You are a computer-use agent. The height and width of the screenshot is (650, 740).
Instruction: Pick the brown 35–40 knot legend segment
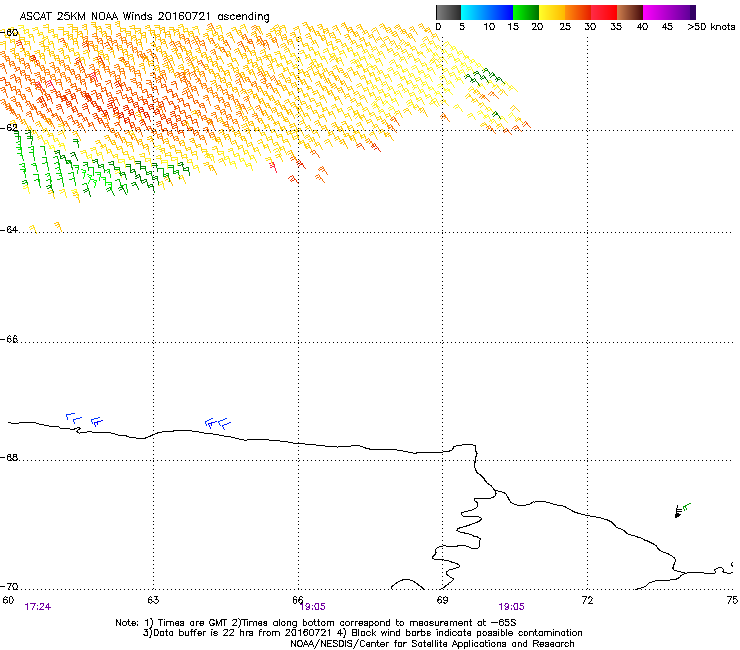coord(630,12)
